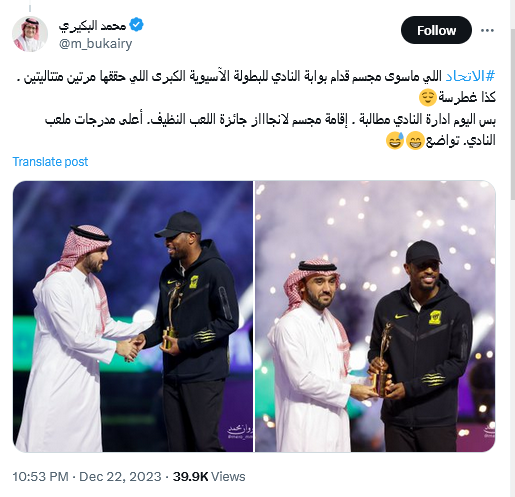
Task: Click the tweet's Arabic body text
Action: (x=260, y=108)
